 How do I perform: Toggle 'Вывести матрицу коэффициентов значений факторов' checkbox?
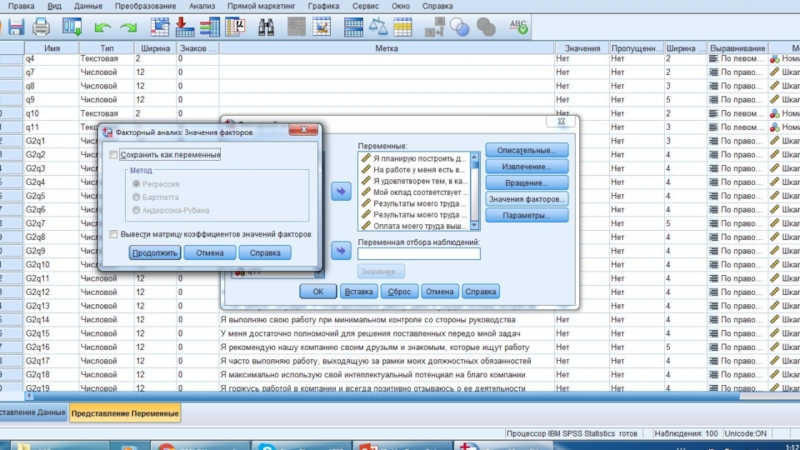point(113,234)
